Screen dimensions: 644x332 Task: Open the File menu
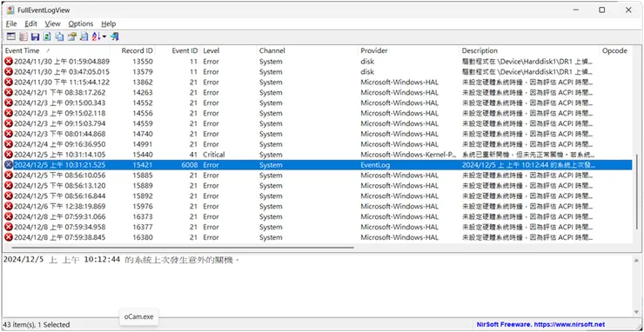pos(11,23)
